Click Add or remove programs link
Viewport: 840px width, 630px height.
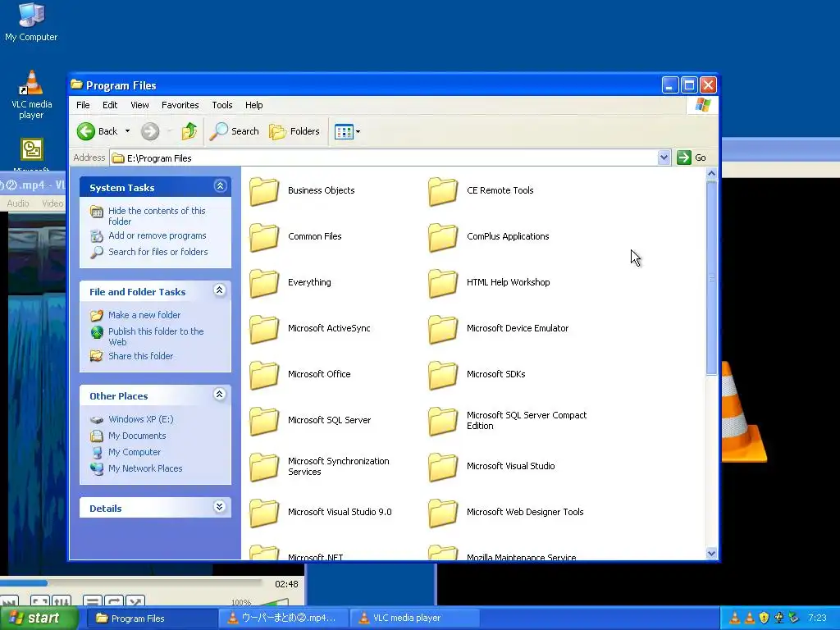[157, 235]
